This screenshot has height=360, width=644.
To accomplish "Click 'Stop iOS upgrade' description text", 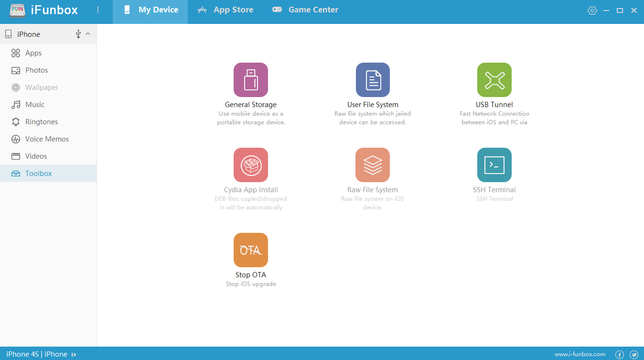I will point(251,284).
